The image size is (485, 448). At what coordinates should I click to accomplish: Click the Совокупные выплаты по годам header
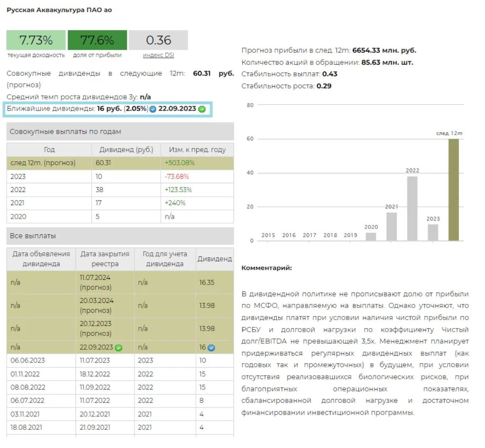pos(120,132)
